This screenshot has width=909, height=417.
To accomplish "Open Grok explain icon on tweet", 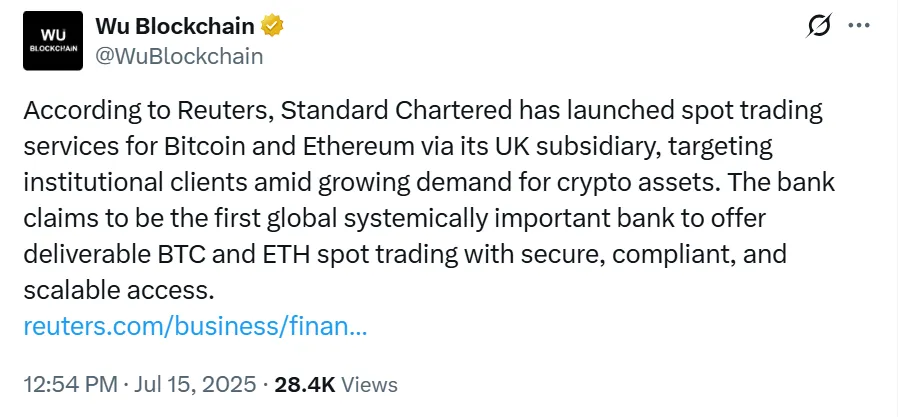I will point(818,27).
